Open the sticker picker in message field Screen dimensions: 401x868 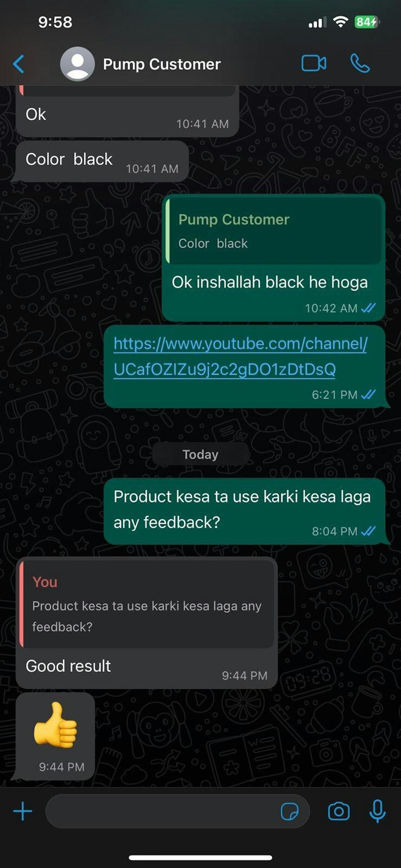pyautogui.click(x=289, y=811)
